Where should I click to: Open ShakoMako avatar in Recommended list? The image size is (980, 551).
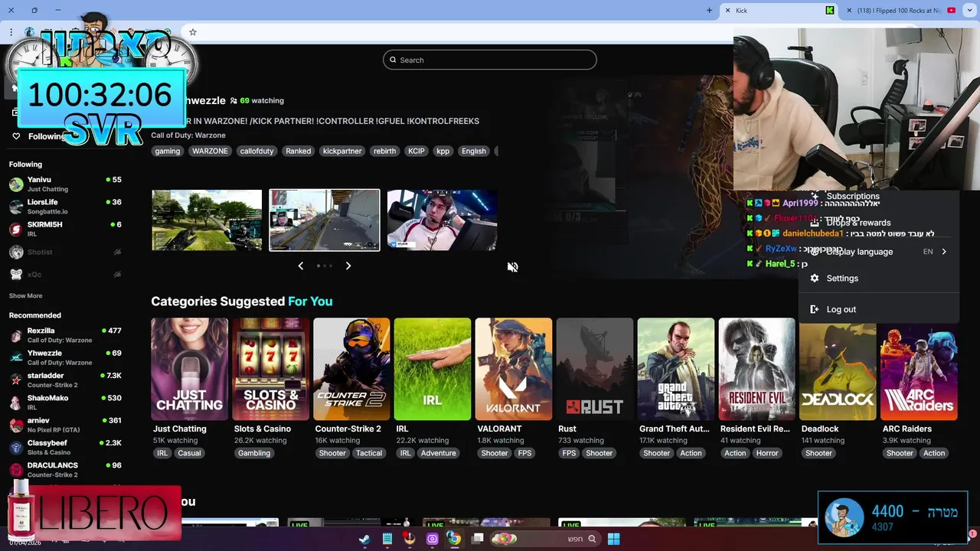pos(16,403)
